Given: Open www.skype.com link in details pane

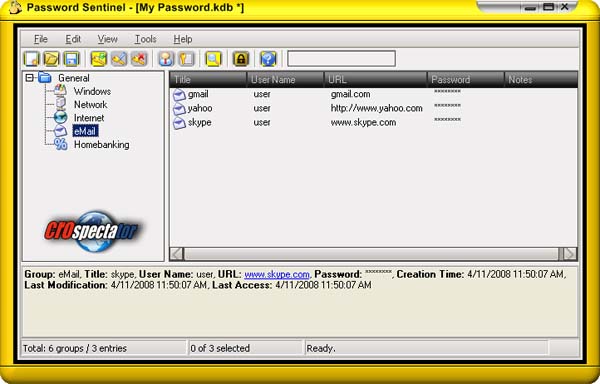Looking at the screenshot, I should [x=277, y=275].
